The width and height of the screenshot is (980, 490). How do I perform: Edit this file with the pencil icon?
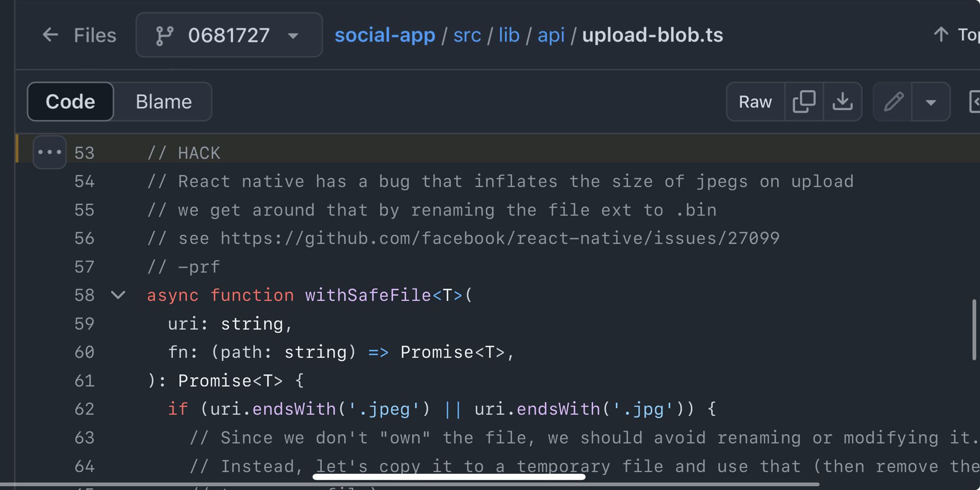tap(893, 101)
